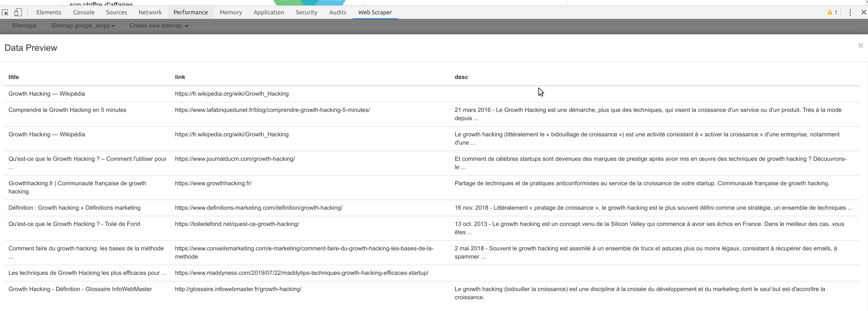Viewport: 868px width, 311px height.
Task: Activate the inspect element picker icon
Action: pos(5,12)
